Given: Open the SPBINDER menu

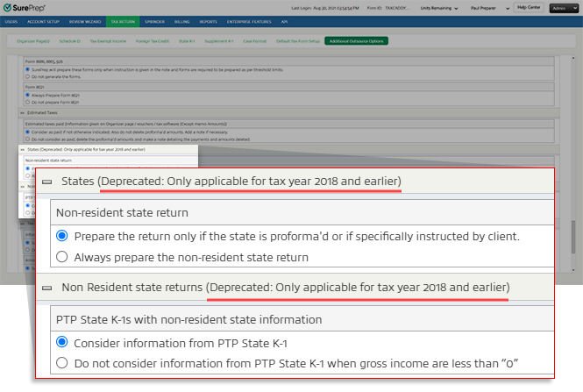Looking at the screenshot, I should pyautogui.click(x=154, y=22).
